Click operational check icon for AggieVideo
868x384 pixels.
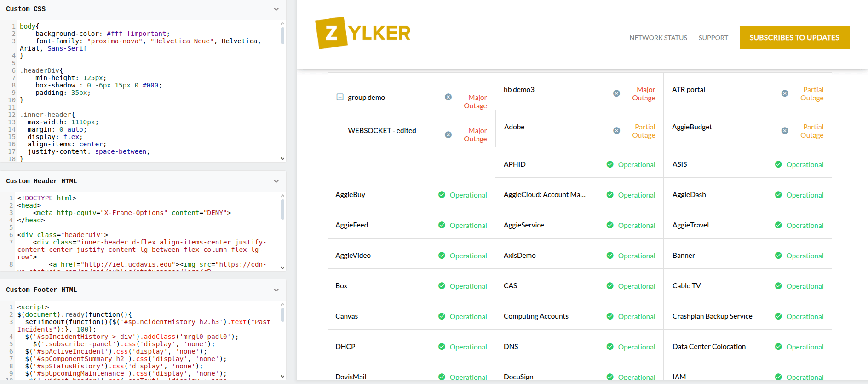click(442, 256)
